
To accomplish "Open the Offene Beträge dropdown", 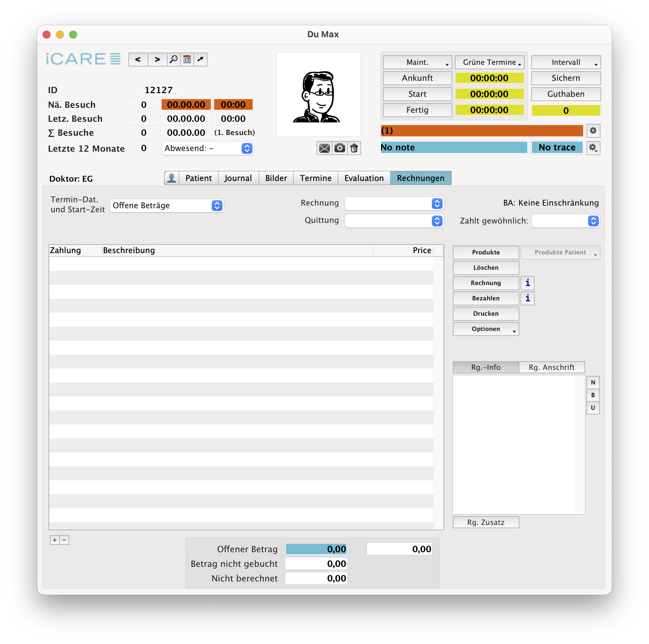I will 167,205.
